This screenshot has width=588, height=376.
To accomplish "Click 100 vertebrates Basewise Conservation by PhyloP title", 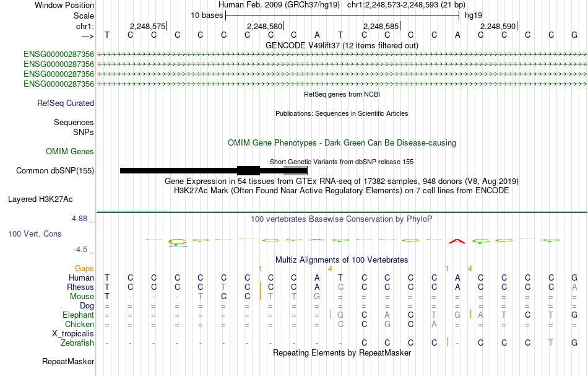I will click(x=342, y=219).
